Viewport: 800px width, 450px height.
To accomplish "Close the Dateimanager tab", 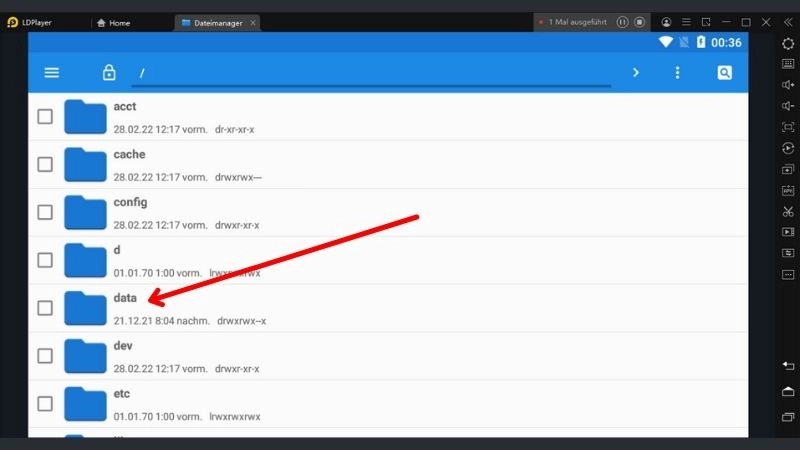I will tap(253, 23).
